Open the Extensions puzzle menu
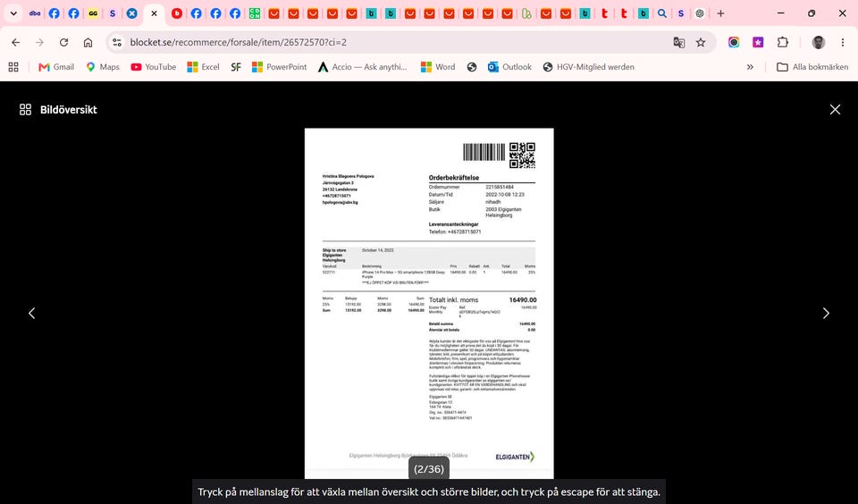This screenshot has height=504, width=858. click(x=783, y=42)
